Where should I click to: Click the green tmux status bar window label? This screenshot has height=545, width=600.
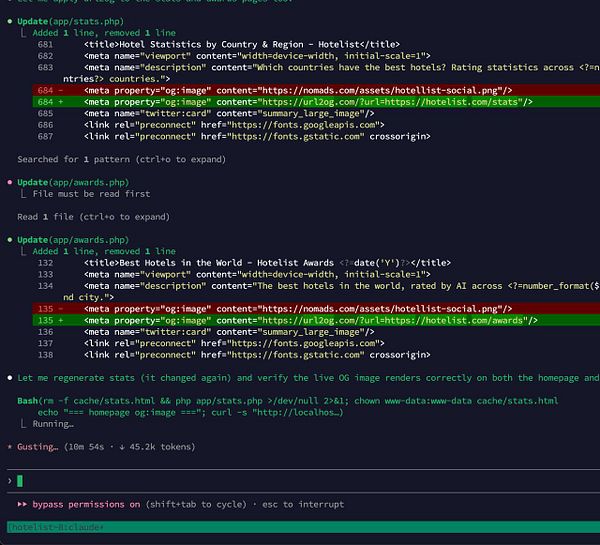[56, 527]
